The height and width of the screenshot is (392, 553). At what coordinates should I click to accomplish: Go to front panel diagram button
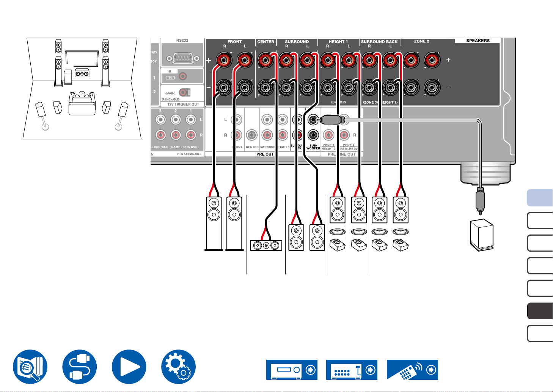click(x=292, y=370)
